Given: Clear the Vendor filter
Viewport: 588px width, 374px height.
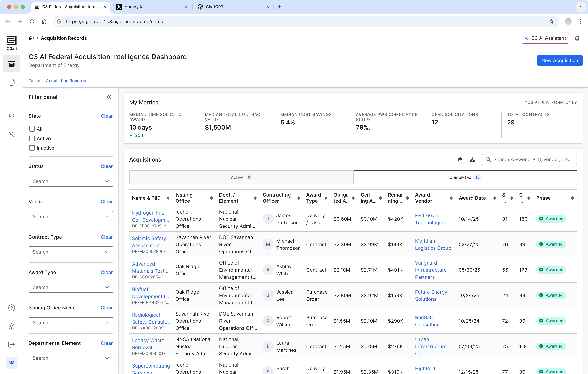Looking at the screenshot, I should pos(107,201).
